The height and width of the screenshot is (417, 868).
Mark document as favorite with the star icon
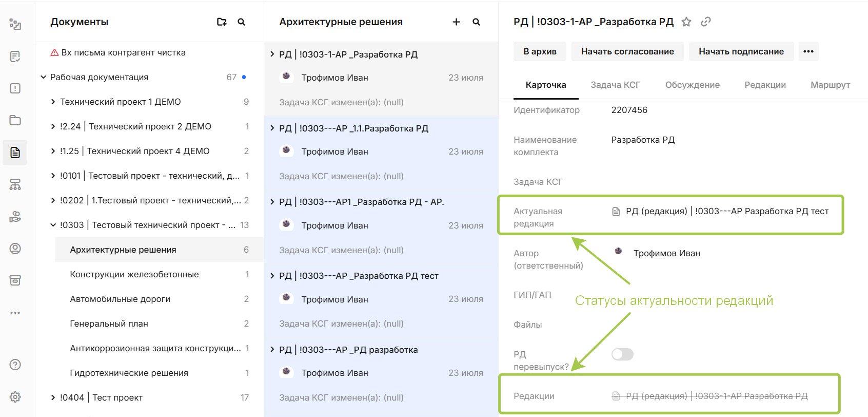coord(686,22)
